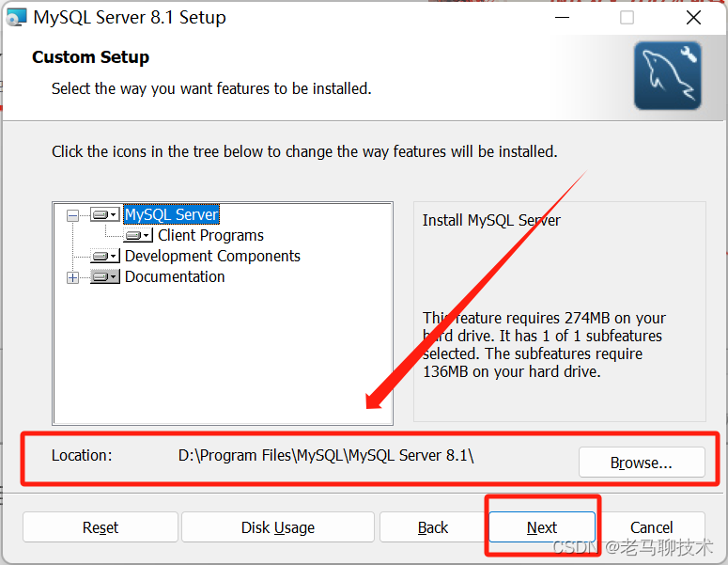
Task: Collapse the MySQL Server tree node
Action: click(72, 215)
